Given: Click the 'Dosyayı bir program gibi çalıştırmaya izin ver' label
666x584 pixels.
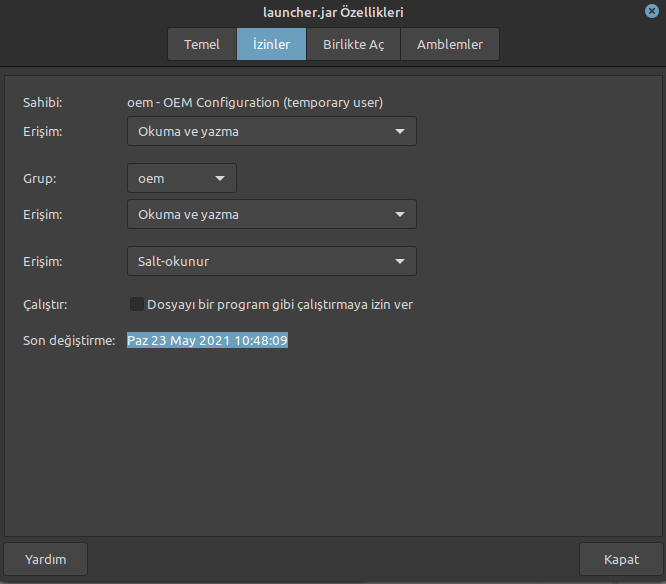Looking at the screenshot, I should (279, 304).
